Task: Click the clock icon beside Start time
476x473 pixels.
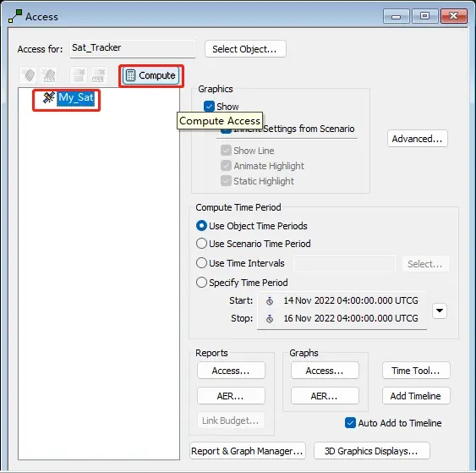Action: click(x=270, y=301)
